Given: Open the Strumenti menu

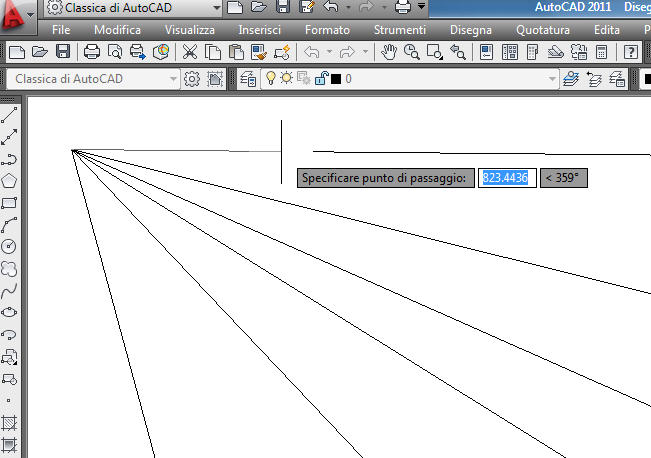Looking at the screenshot, I should pos(399,30).
